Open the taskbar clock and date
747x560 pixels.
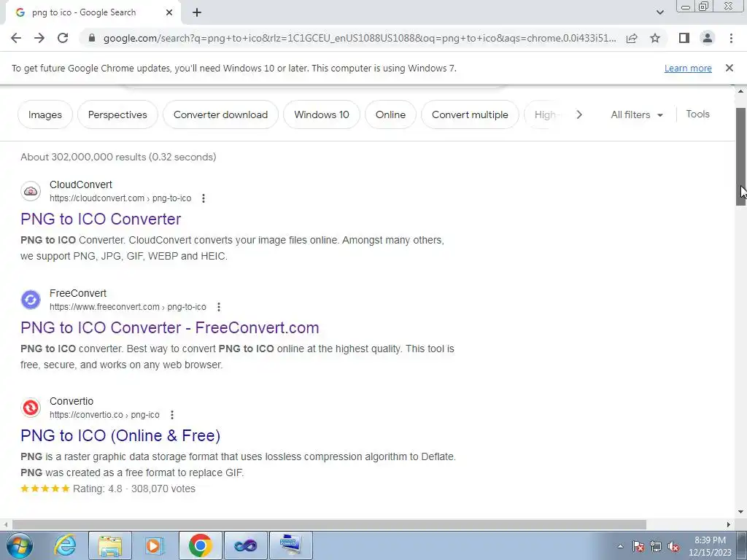(x=710, y=546)
